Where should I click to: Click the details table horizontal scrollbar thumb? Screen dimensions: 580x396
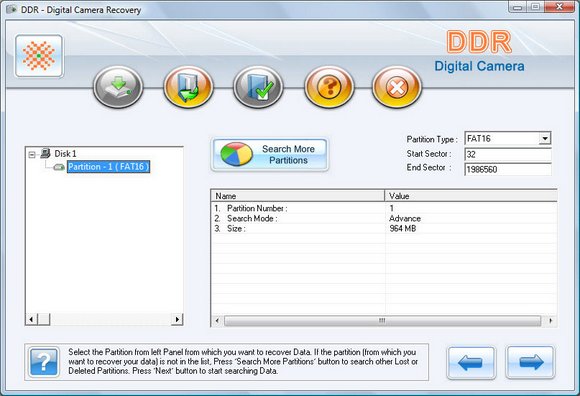point(382,321)
